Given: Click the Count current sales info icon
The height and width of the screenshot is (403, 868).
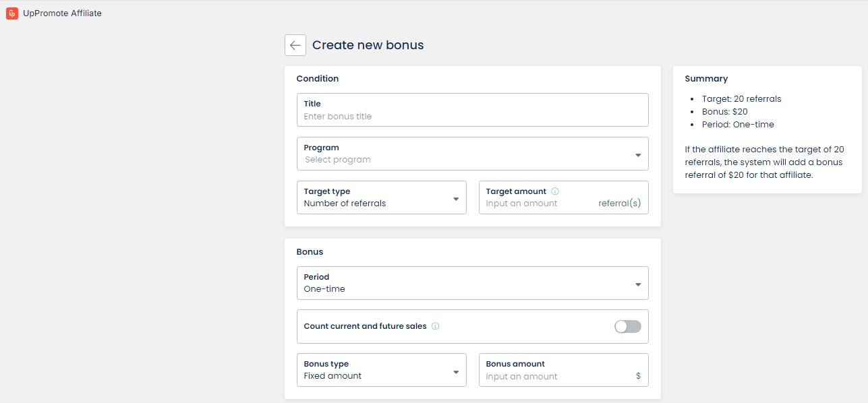Looking at the screenshot, I should 435,326.
